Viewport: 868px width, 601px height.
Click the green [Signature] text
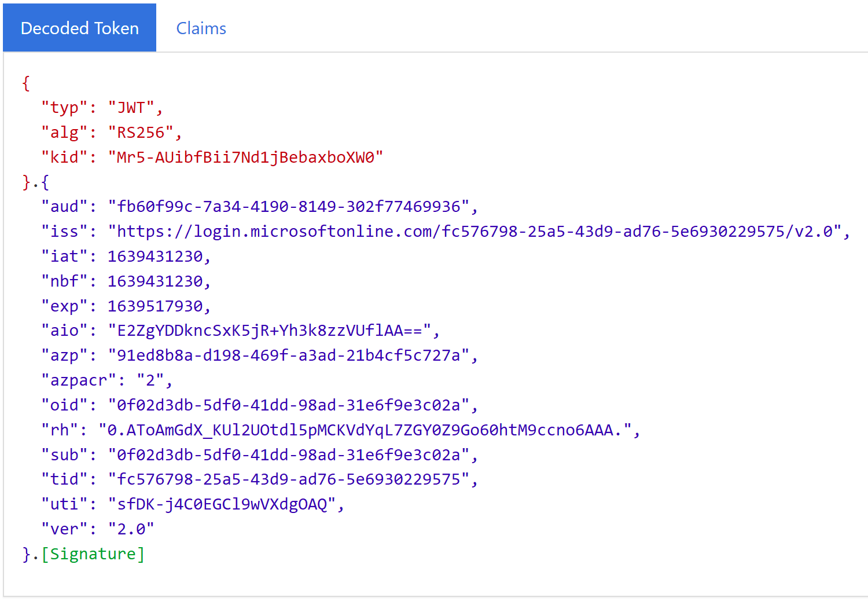(93, 554)
